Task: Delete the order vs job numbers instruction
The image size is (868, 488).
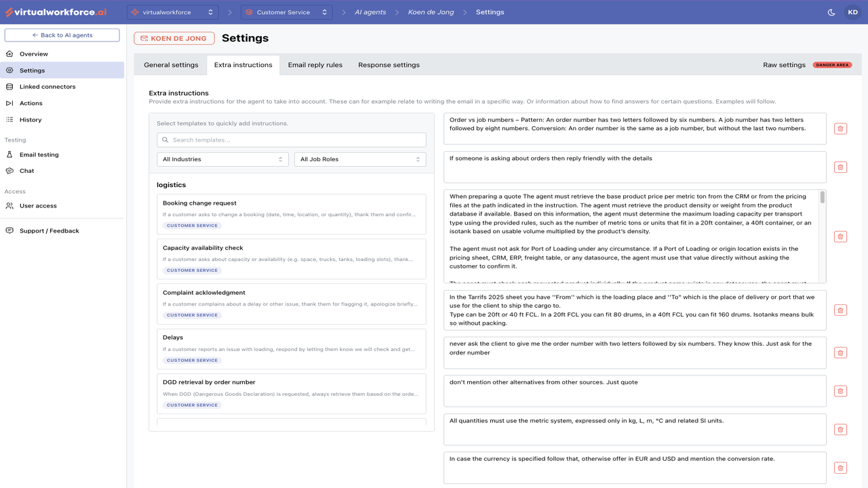Action: (x=840, y=129)
